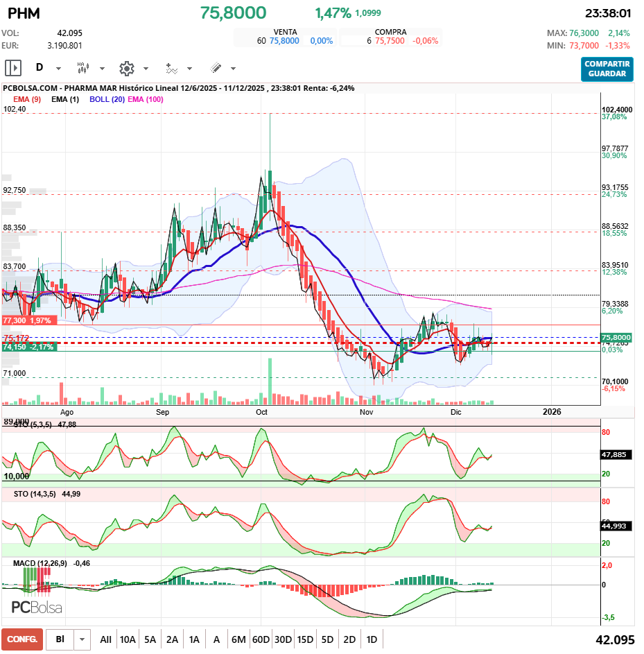
Task: Select the 1A time range
Action: (194, 639)
